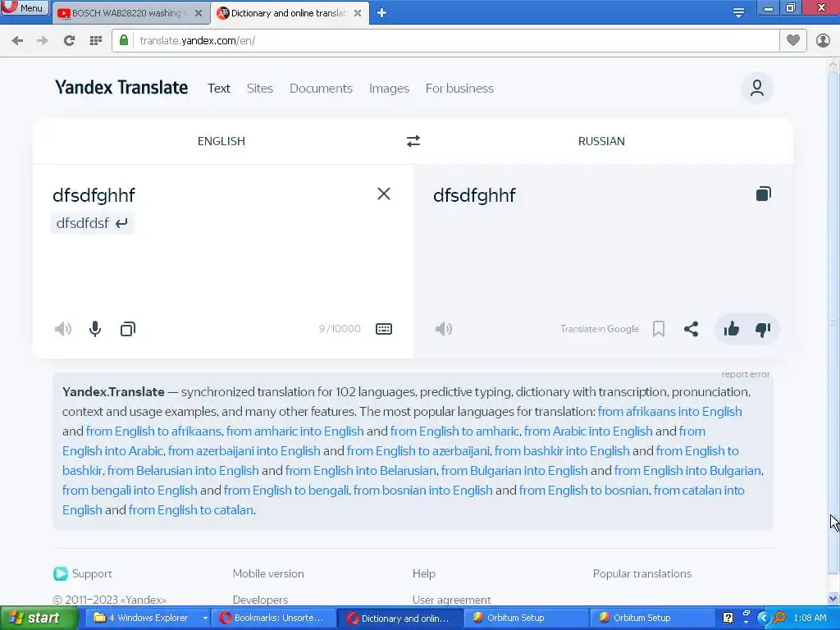
Task: Expand Windows Explorer taskbar group arrow
Action: click(204, 619)
